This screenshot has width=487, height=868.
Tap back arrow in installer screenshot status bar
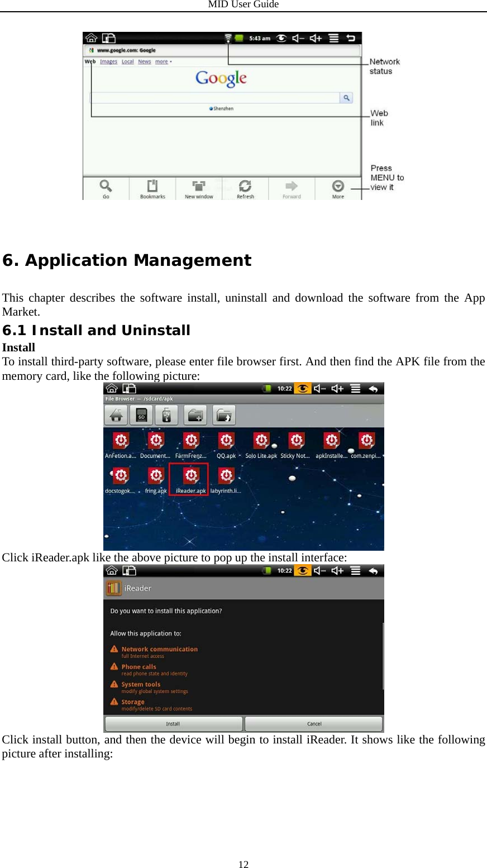pos(373,570)
